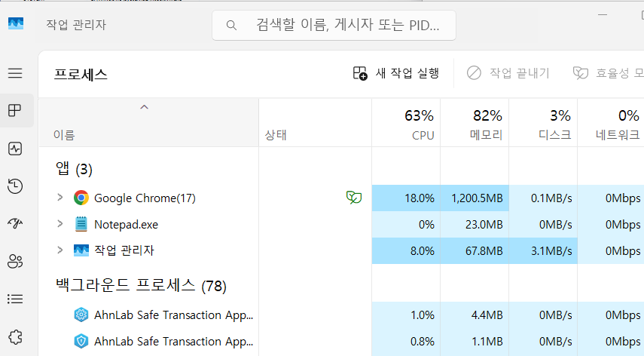This screenshot has height=356, width=644.
Task: Click the 작업 관리자 window title text
Action: [x=76, y=25]
